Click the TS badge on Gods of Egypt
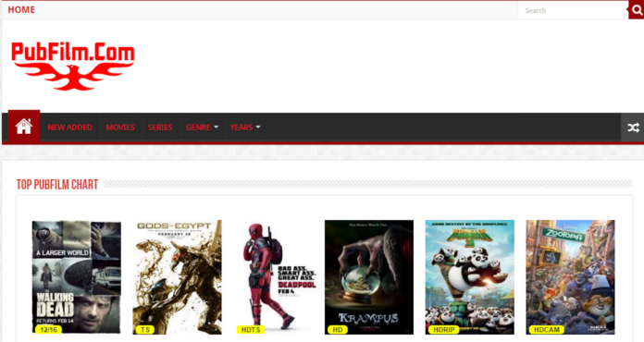The image size is (644, 342). click(145, 329)
